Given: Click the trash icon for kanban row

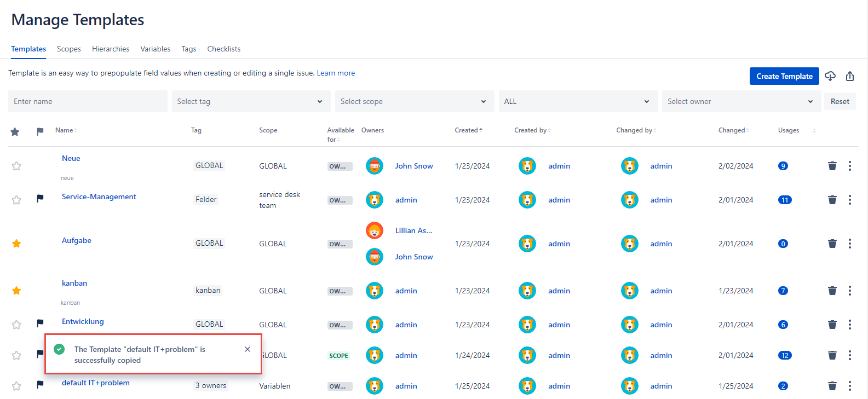Looking at the screenshot, I should tap(832, 291).
